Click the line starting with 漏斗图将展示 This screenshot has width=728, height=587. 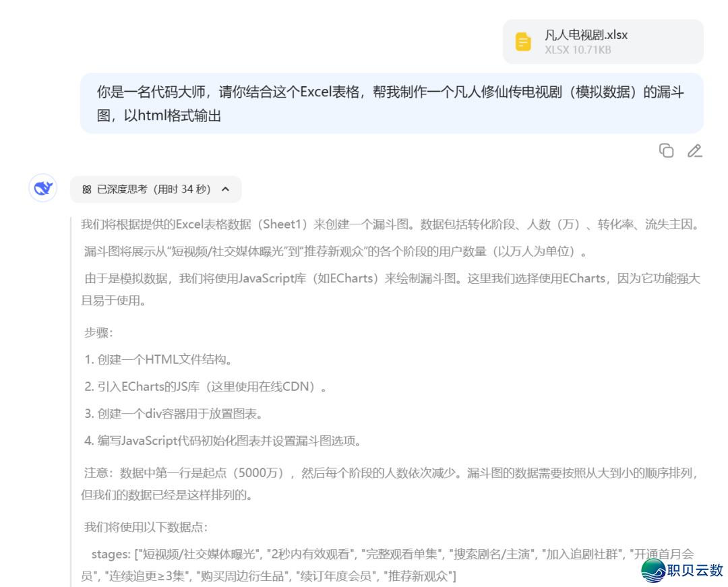pos(334,252)
